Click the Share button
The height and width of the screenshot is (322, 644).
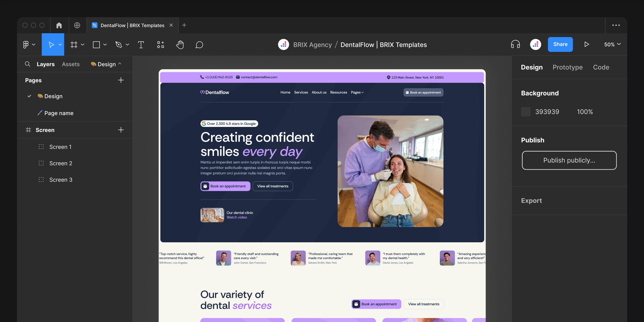[560, 44]
